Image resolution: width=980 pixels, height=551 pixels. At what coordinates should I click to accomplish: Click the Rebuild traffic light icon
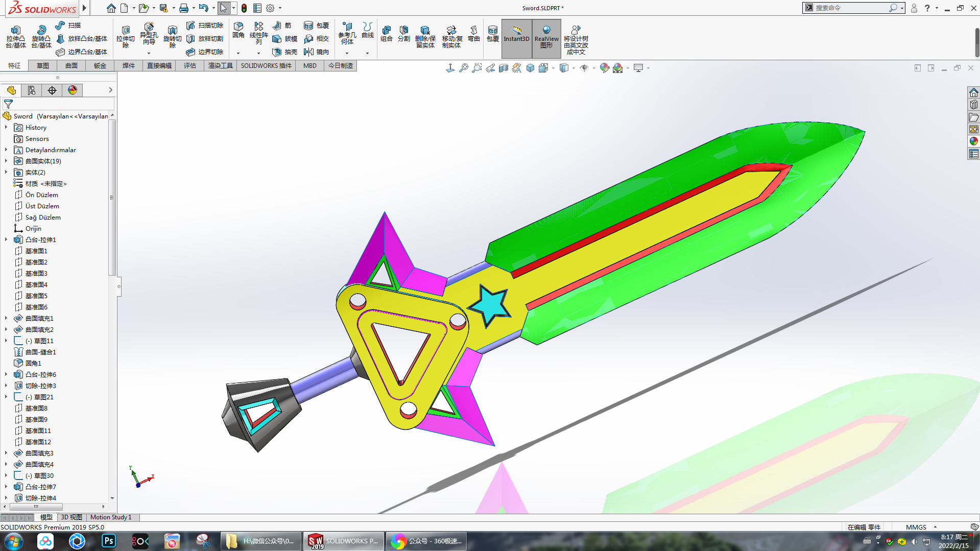click(244, 8)
